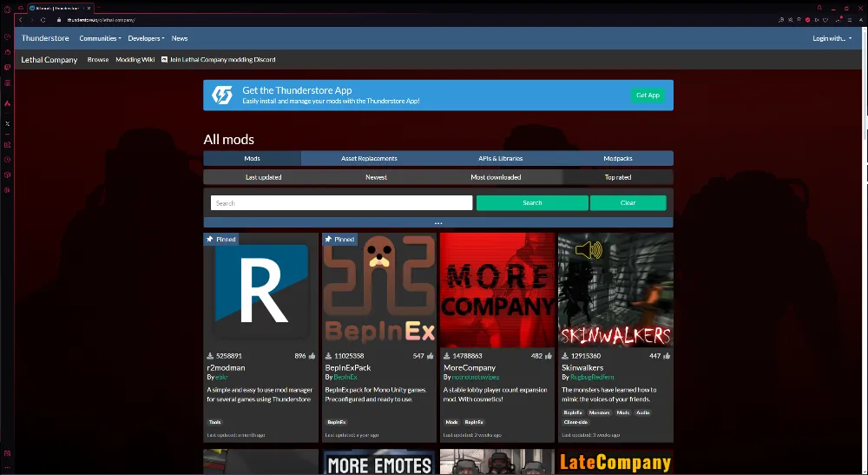Open the r2modman mod title

click(226, 367)
